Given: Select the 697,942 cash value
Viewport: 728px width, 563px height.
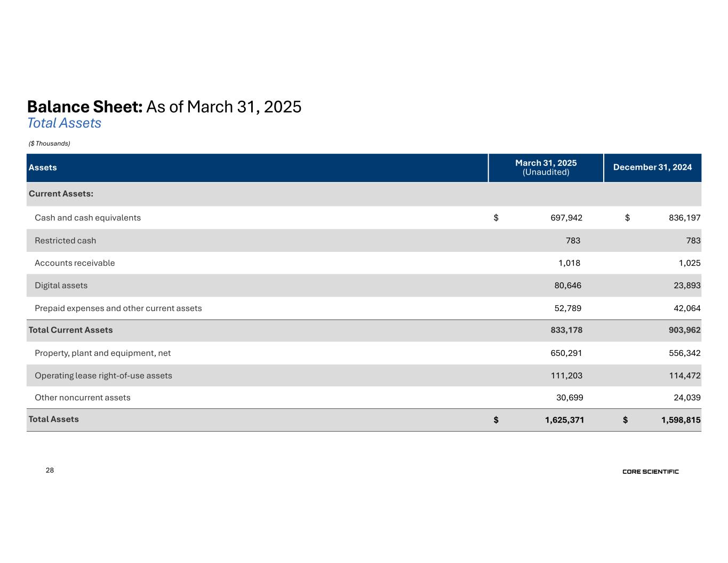Looking at the screenshot, I should pyautogui.click(x=566, y=218).
